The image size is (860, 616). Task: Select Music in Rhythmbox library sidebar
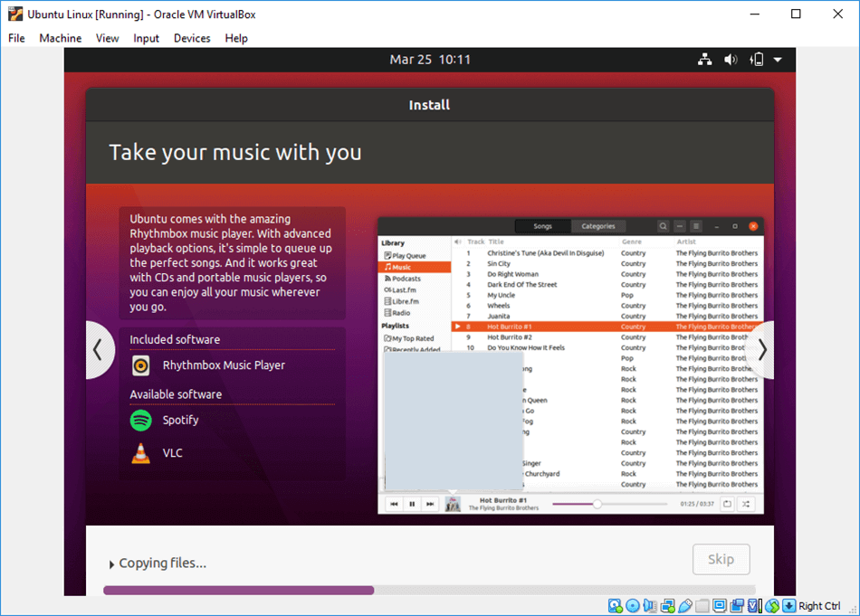[415, 268]
